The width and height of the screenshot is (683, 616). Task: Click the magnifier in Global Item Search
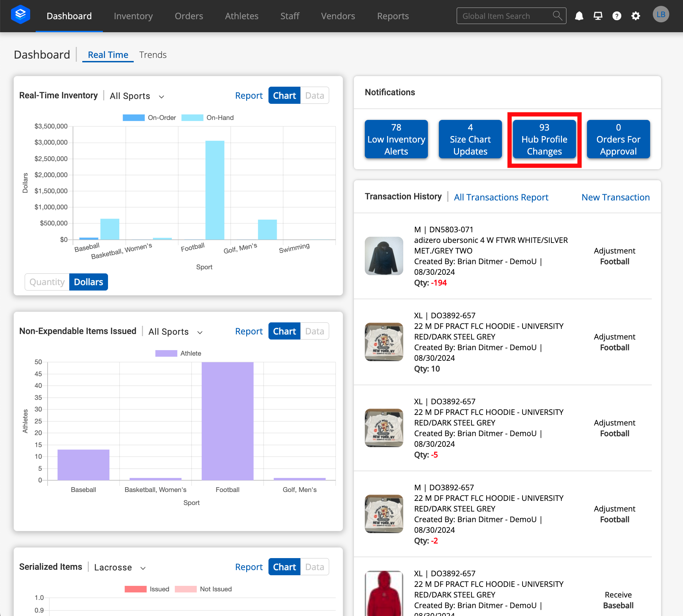(556, 15)
